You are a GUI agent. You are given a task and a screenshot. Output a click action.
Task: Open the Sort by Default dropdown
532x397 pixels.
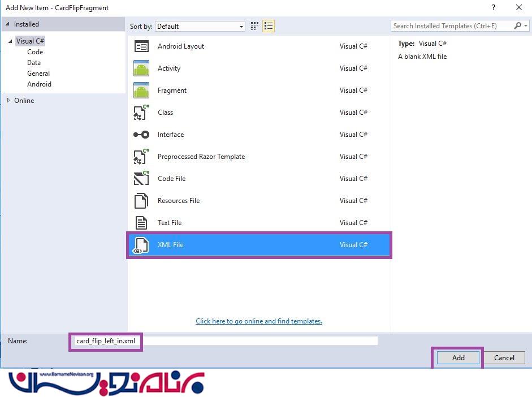(200, 26)
